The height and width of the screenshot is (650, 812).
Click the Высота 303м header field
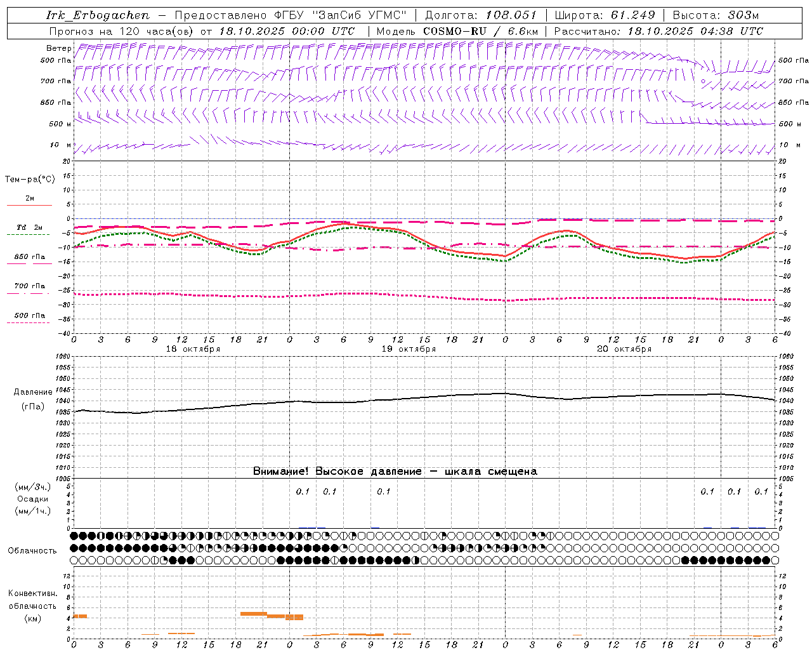(x=716, y=15)
